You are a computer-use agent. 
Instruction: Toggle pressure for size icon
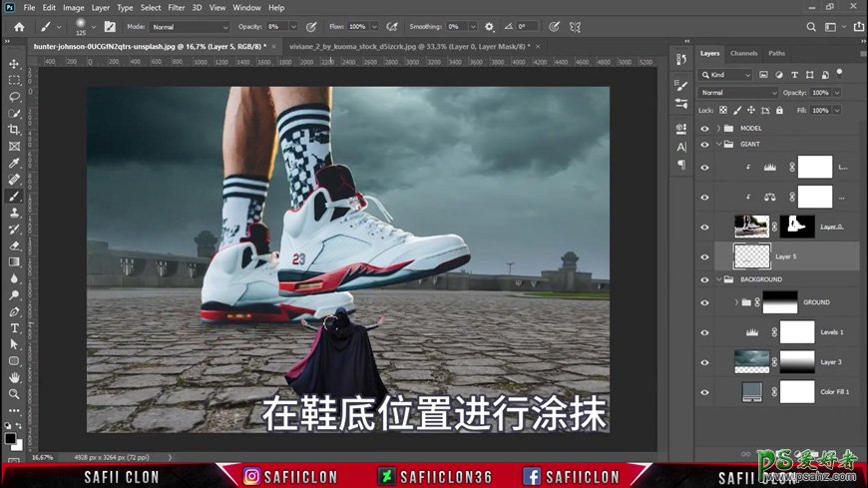(554, 27)
